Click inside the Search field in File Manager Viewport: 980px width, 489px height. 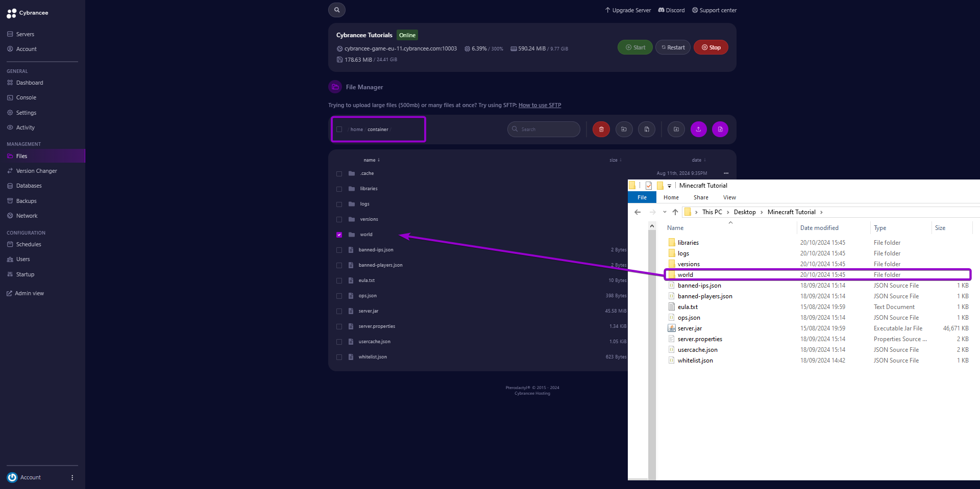point(543,129)
